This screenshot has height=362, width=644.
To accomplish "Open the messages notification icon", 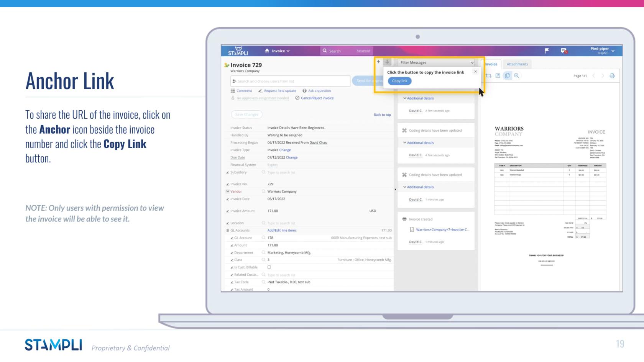I will [563, 51].
